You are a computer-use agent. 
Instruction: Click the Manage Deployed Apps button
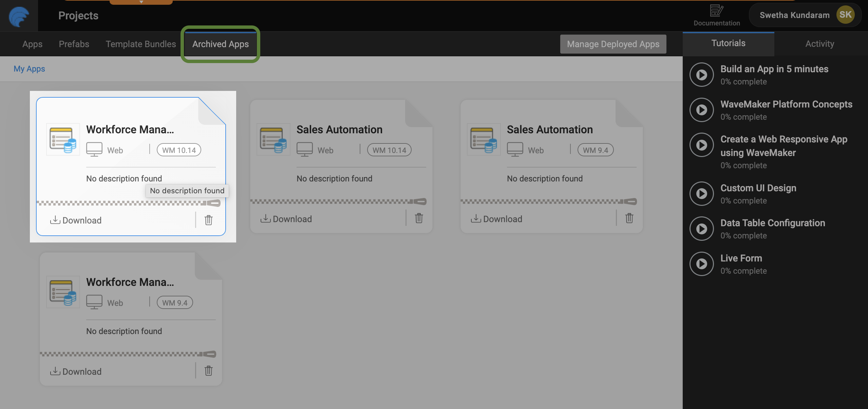coord(613,44)
